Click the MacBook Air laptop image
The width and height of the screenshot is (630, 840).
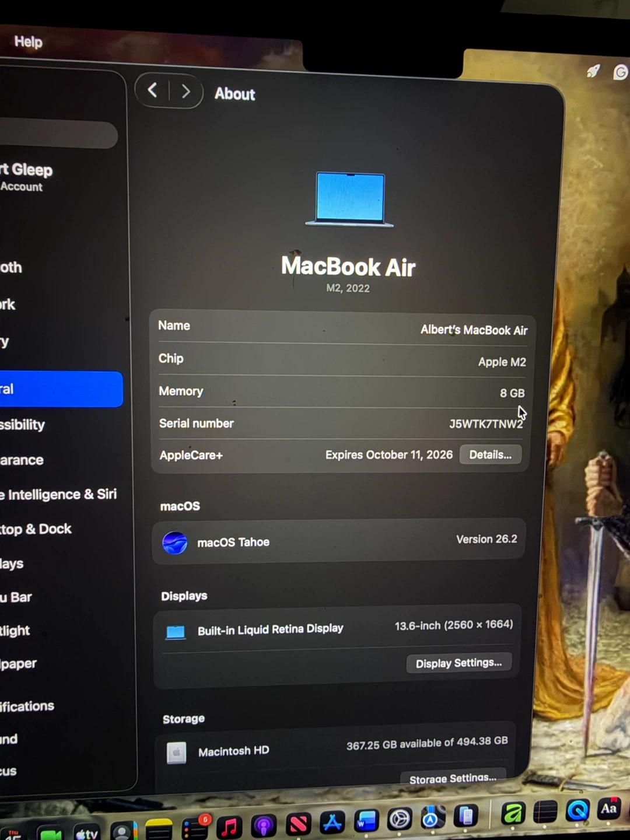pyautogui.click(x=349, y=199)
